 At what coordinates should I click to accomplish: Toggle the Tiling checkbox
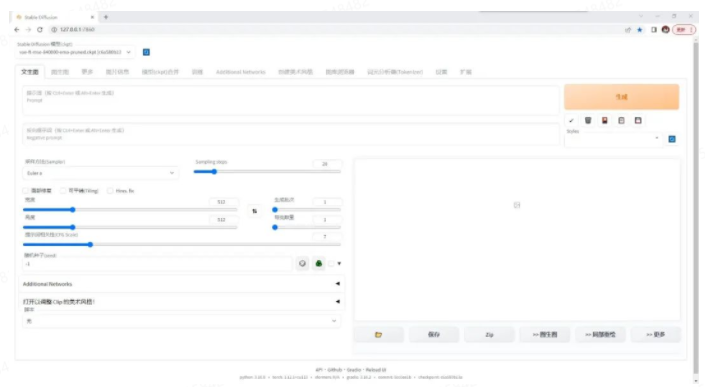[x=63, y=191]
